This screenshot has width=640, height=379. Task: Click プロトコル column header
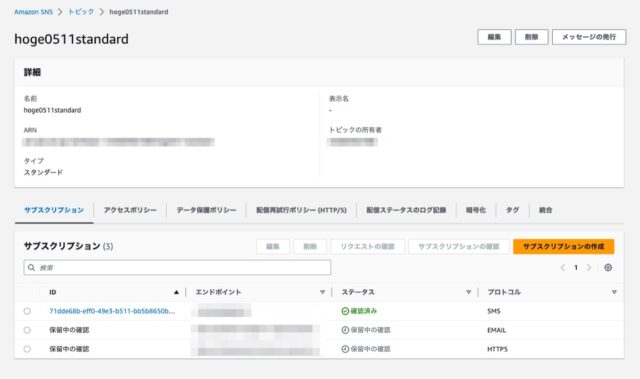click(x=504, y=292)
